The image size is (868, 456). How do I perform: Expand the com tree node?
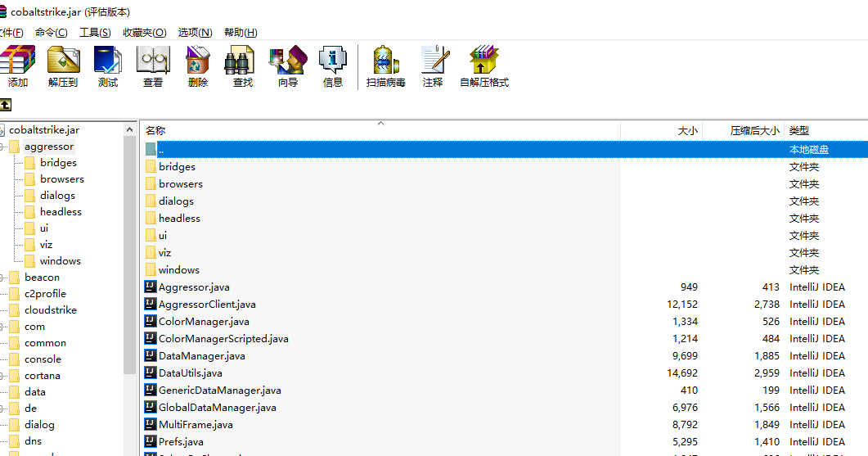tap(2, 327)
